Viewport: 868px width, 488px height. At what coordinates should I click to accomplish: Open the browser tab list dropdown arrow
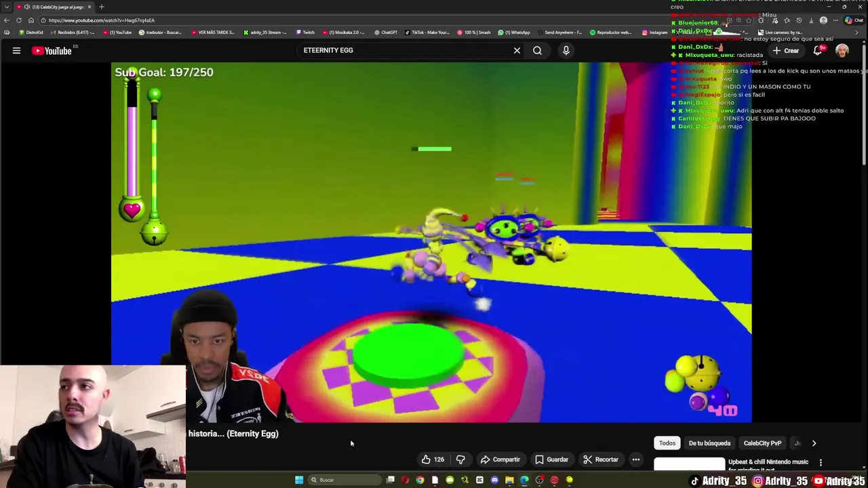coord(7,7)
